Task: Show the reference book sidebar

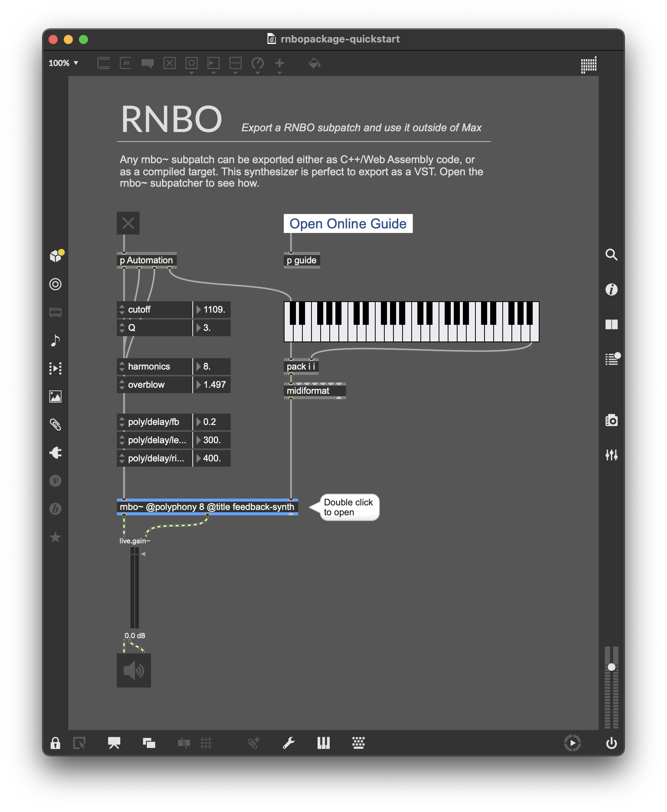Action: coord(611,324)
